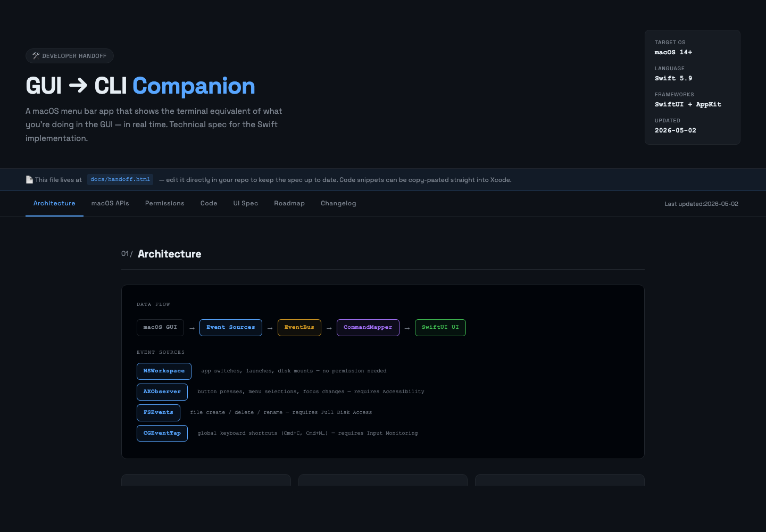Click the NSWorkspace source tag
The width and height of the screenshot is (766, 532).
click(164, 371)
